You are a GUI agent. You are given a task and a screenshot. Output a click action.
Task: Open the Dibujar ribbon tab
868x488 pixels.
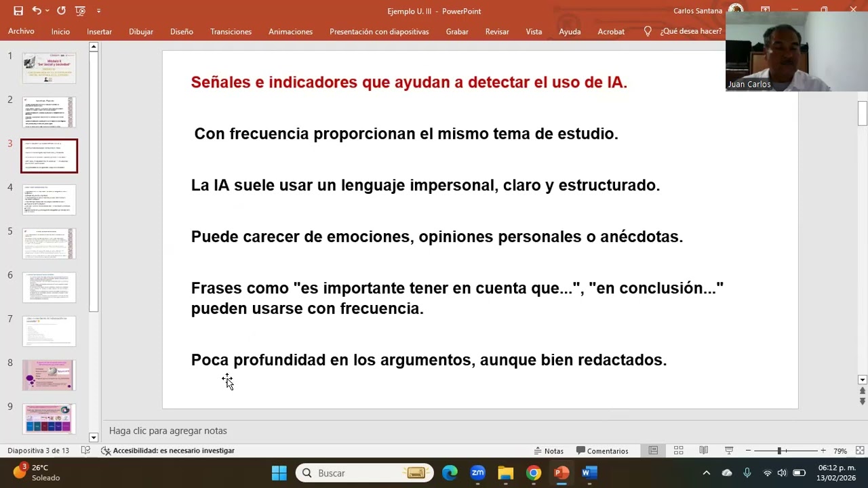tap(141, 31)
